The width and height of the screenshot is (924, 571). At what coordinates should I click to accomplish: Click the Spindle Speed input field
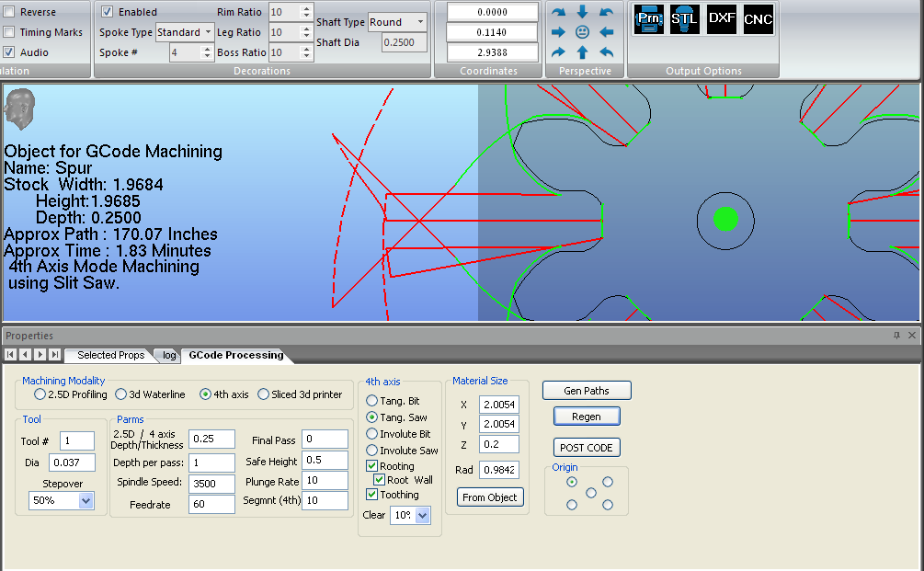click(x=211, y=483)
